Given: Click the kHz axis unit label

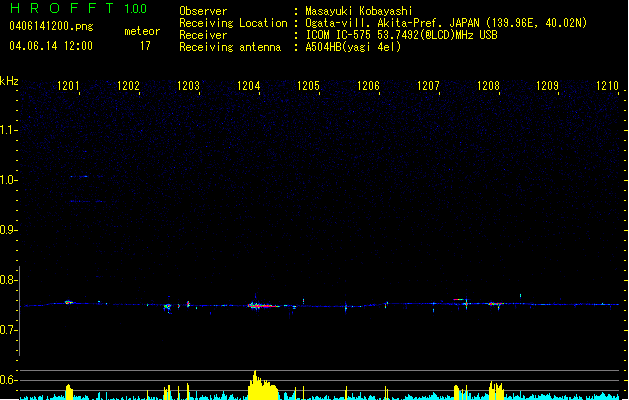Looking at the screenshot, I should tap(9, 81).
